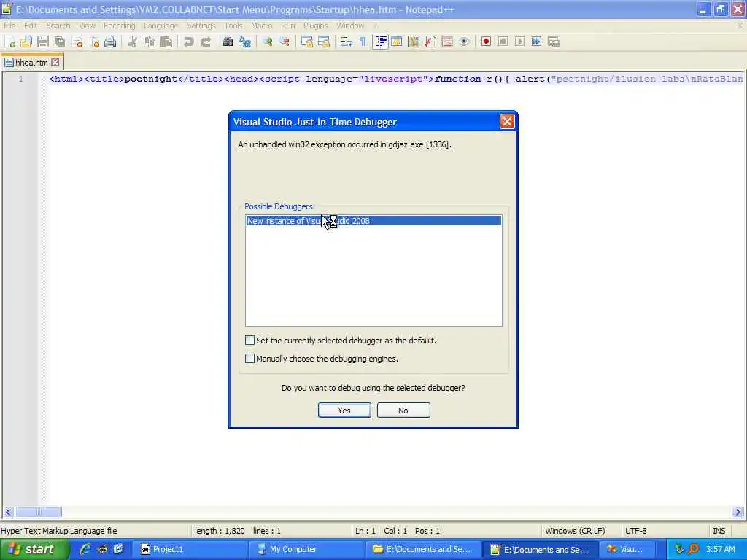Check Manually choose the debugging engines
The image size is (747, 560).
pos(249,358)
